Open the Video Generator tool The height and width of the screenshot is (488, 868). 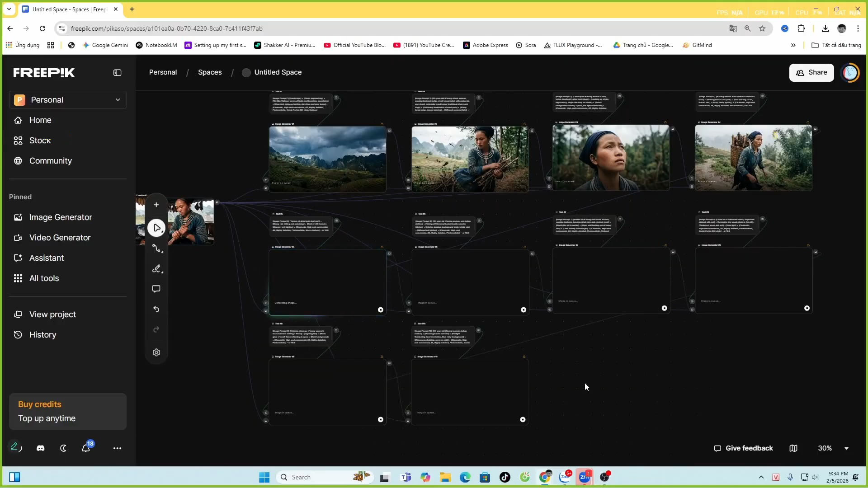point(60,237)
